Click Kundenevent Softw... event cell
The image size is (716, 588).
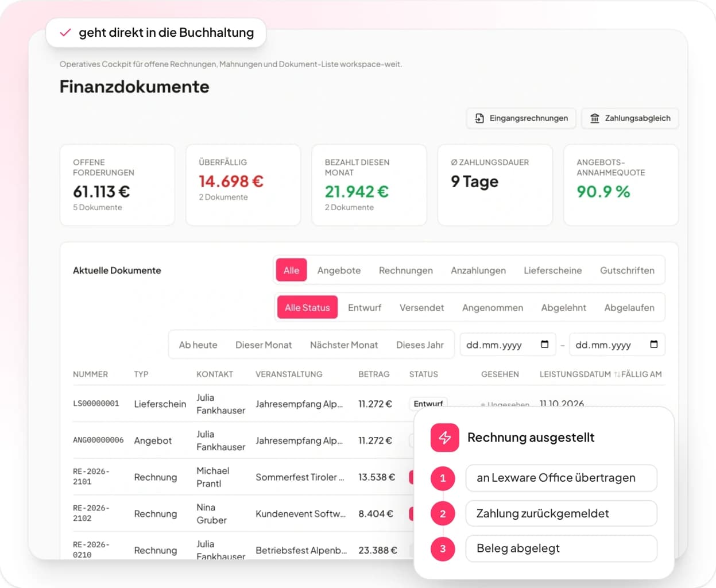coord(300,514)
